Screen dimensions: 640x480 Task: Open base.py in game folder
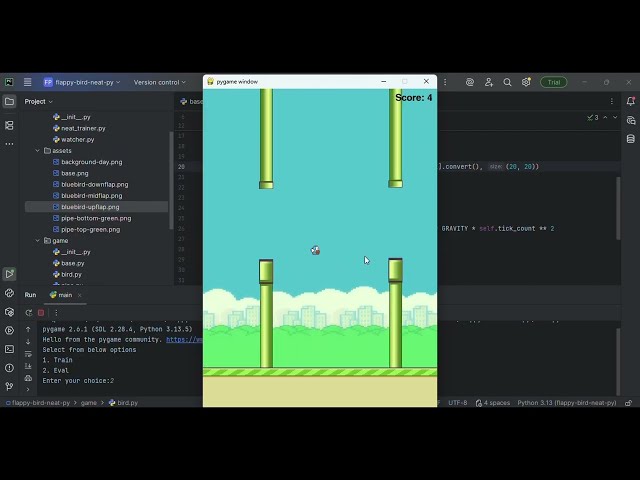[x=69, y=263]
